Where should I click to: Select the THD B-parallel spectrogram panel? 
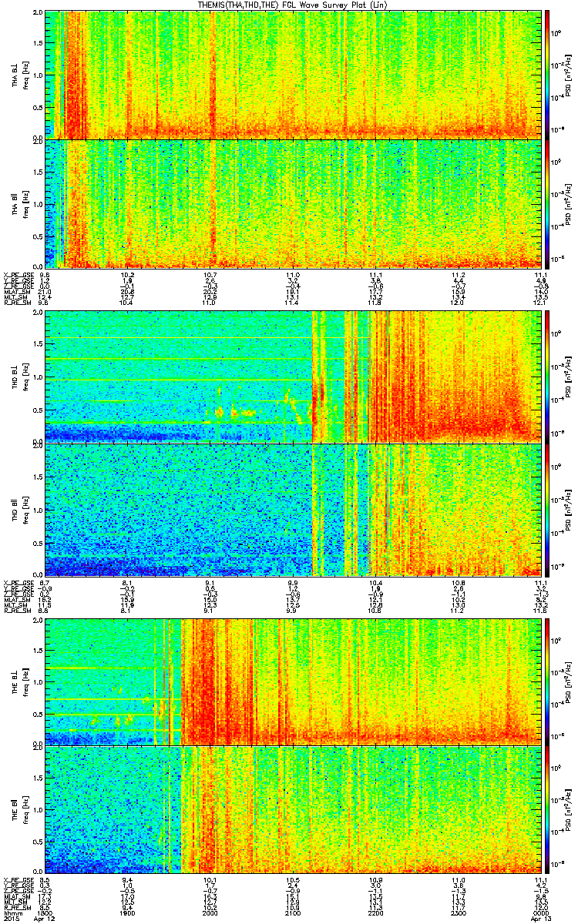[x=293, y=509]
